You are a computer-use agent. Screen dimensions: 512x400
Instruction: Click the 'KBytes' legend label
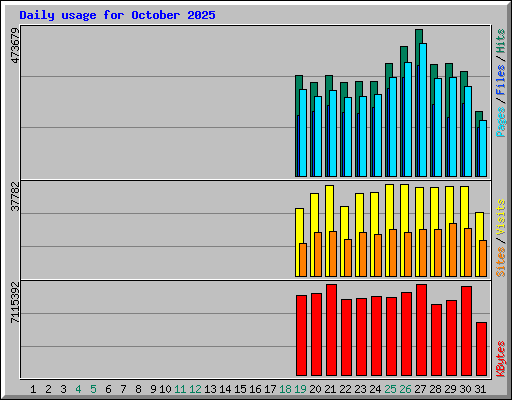tap(501, 359)
